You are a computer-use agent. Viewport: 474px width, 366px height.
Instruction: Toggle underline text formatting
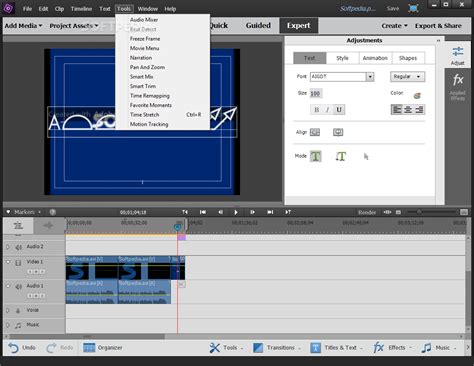point(339,109)
